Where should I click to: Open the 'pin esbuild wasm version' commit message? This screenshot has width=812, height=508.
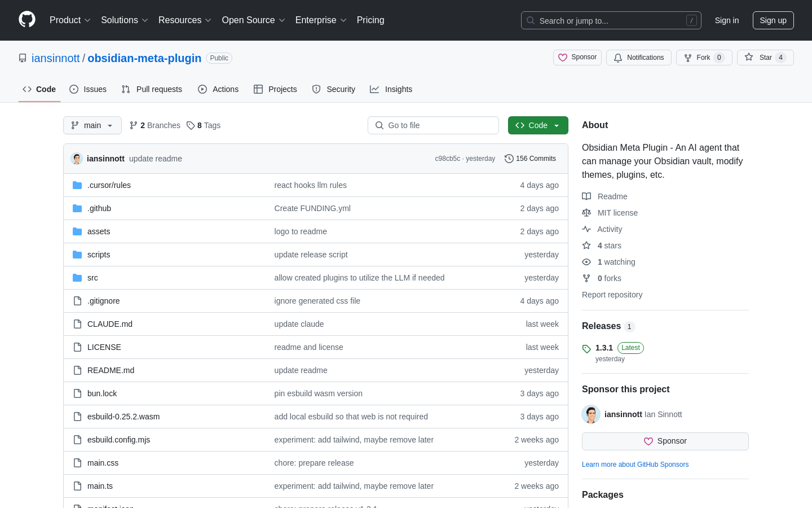(x=318, y=393)
